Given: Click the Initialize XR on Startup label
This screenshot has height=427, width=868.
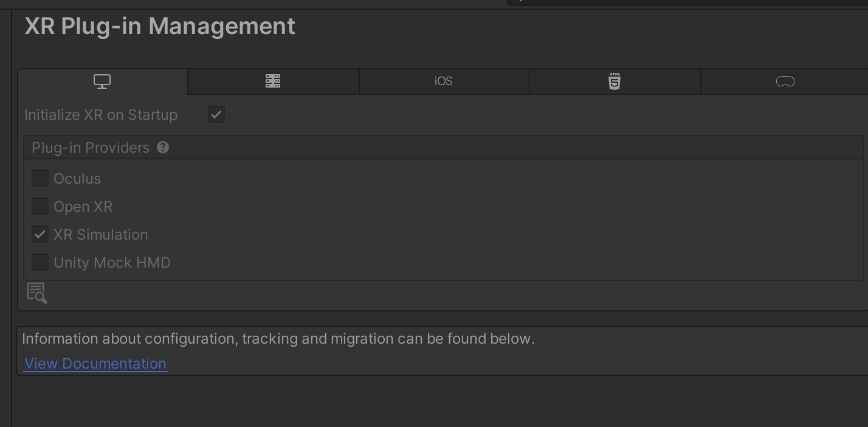Looking at the screenshot, I should (101, 115).
